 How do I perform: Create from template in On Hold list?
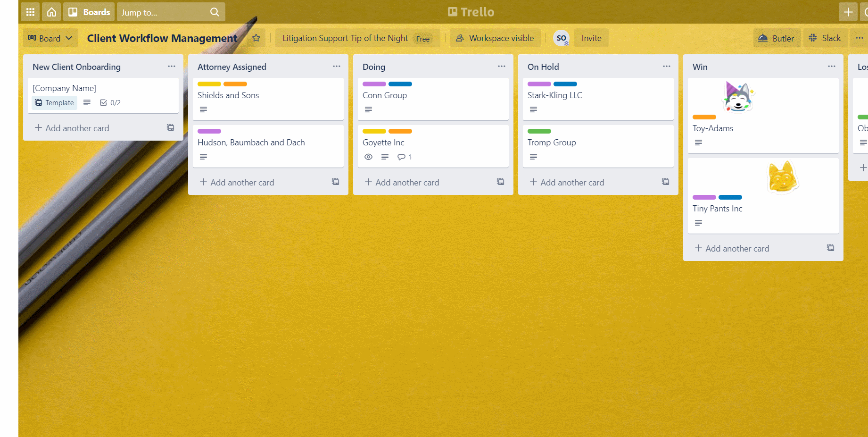(x=666, y=182)
